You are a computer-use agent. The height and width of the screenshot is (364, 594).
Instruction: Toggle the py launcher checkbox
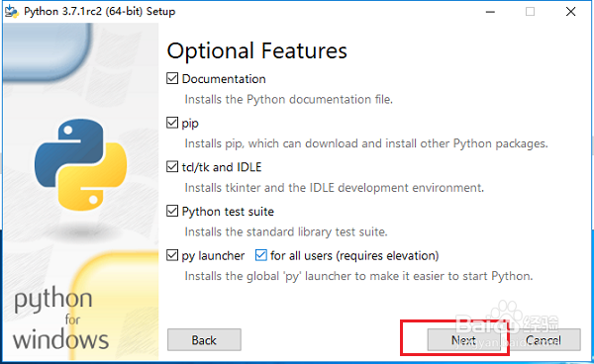[172, 255]
